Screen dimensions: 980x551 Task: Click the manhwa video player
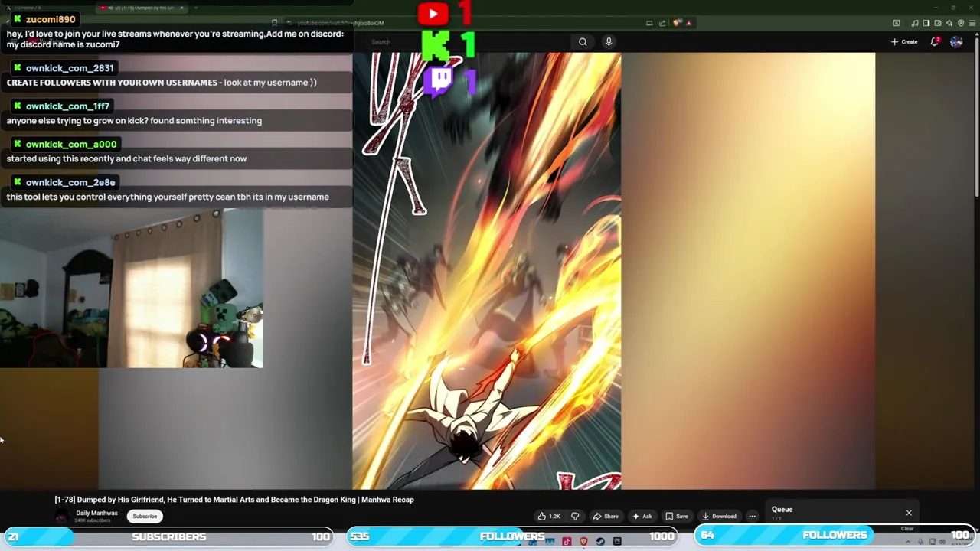pos(487,271)
